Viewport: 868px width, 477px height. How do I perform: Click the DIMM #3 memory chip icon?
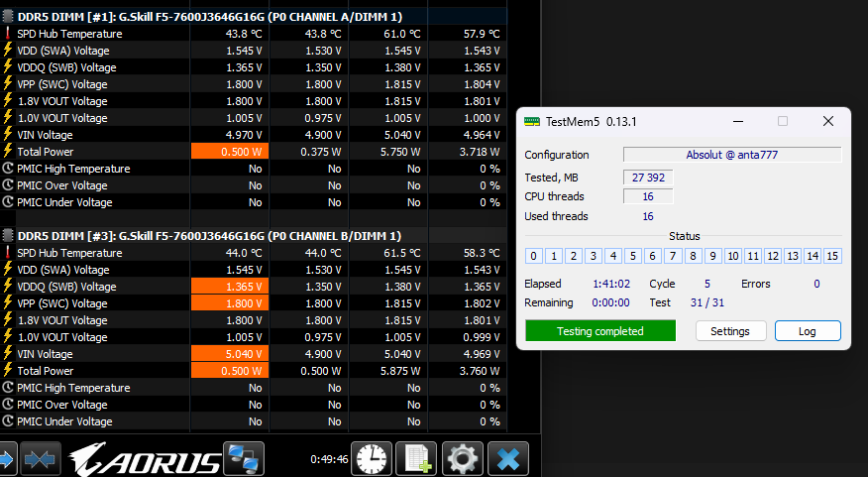pos(8,235)
